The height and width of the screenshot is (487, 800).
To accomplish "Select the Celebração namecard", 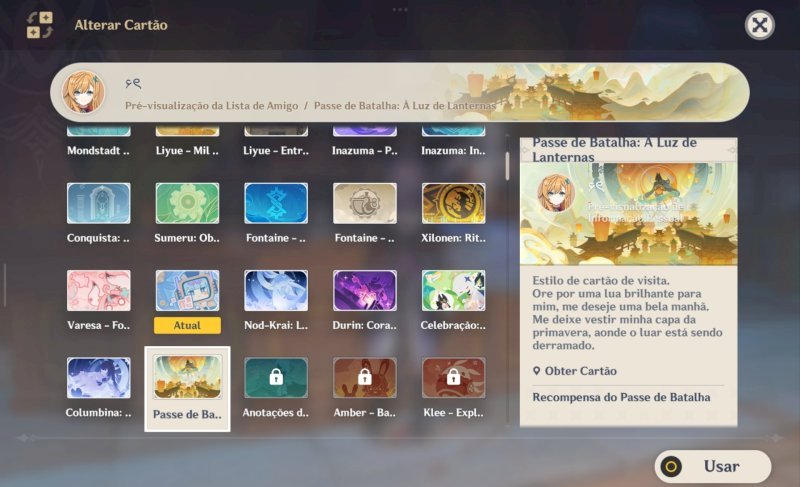I will coord(454,290).
